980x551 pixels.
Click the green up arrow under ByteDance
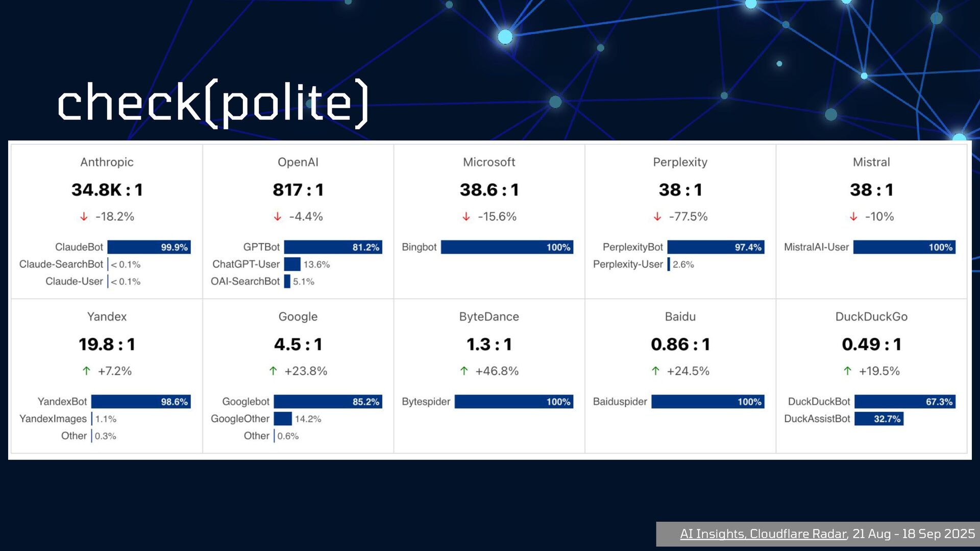[x=464, y=371]
